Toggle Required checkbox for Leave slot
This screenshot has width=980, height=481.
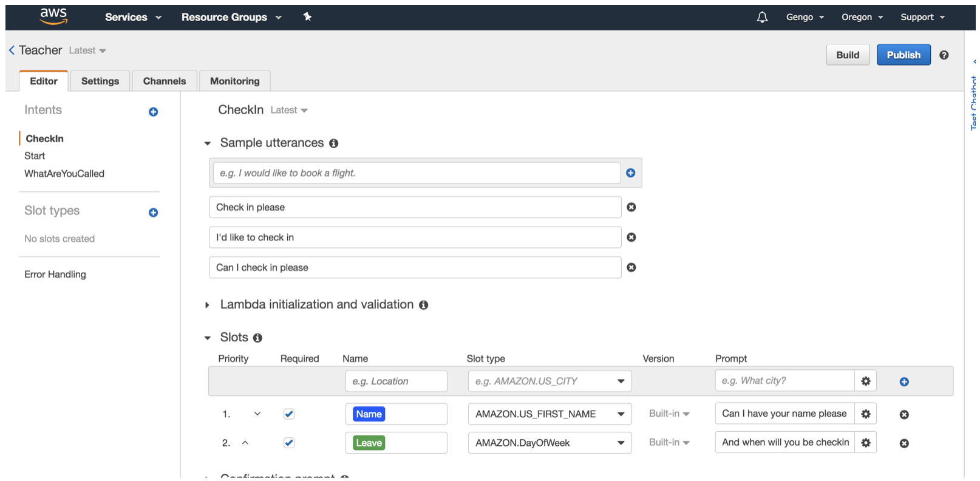(x=289, y=443)
